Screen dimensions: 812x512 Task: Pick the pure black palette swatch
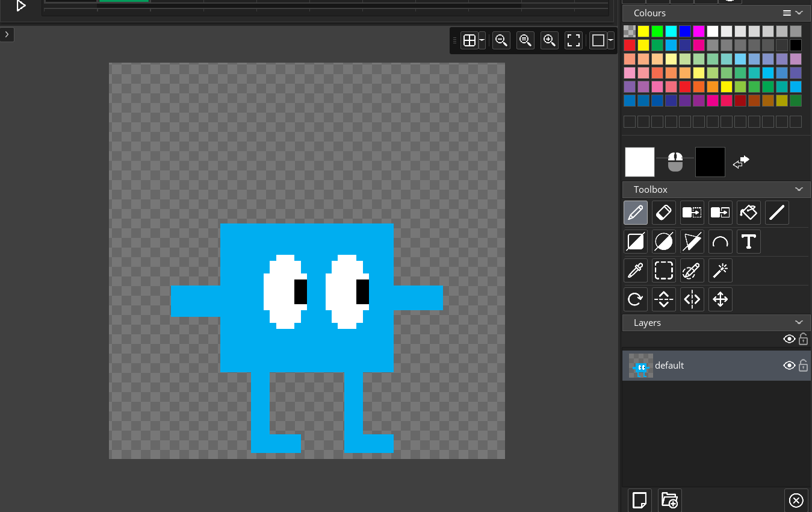click(796, 45)
